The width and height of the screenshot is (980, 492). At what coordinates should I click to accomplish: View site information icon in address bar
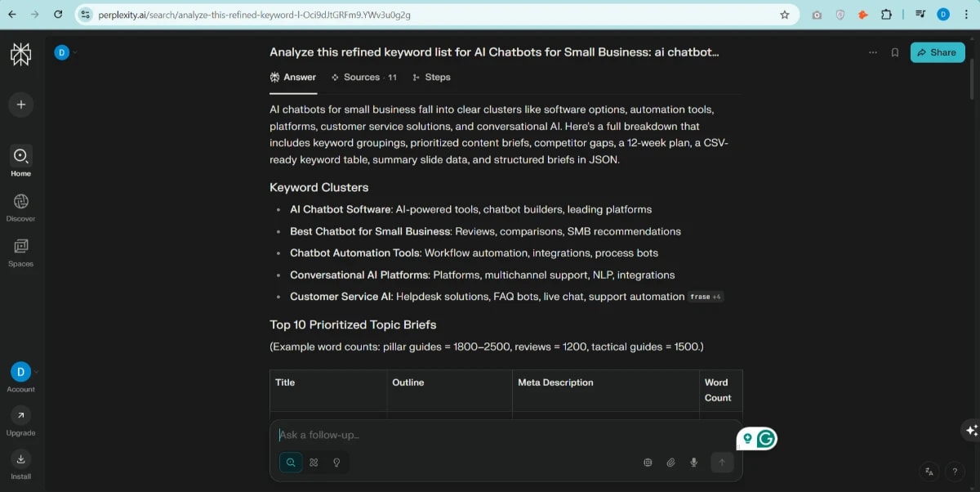coord(85,14)
